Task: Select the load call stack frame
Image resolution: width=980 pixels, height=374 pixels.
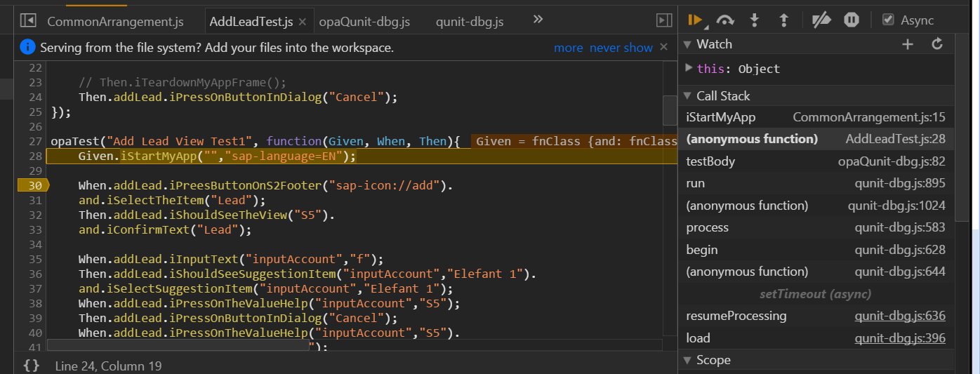Action: coord(816,338)
